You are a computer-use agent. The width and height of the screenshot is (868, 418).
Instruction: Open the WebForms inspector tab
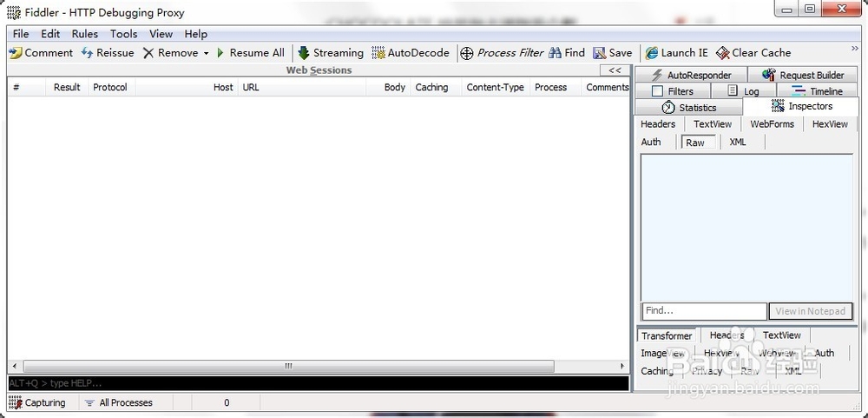click(773, 124)
